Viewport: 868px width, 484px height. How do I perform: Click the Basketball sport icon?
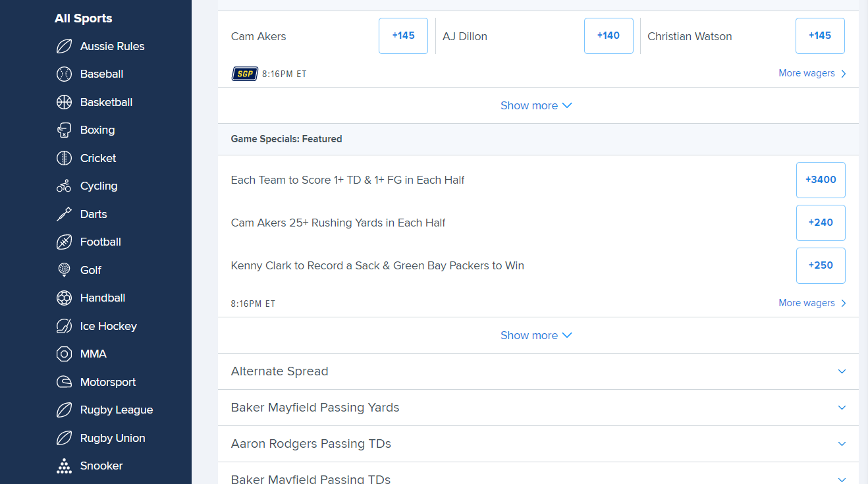(x=64, y=102)
